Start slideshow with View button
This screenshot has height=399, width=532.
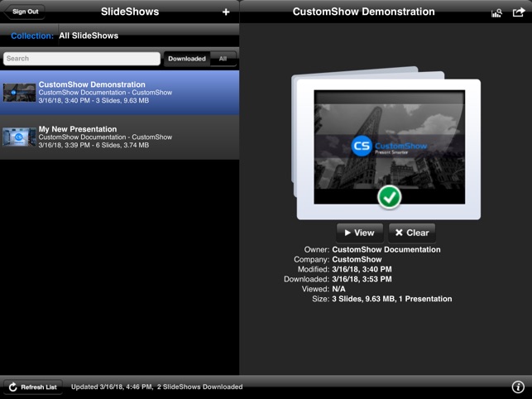[x=360, y=233]
